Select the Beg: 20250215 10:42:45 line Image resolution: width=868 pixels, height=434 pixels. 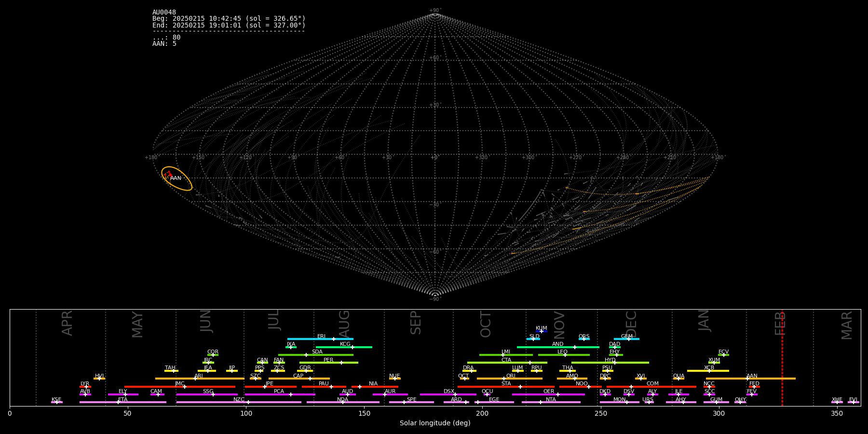point(229,19)
